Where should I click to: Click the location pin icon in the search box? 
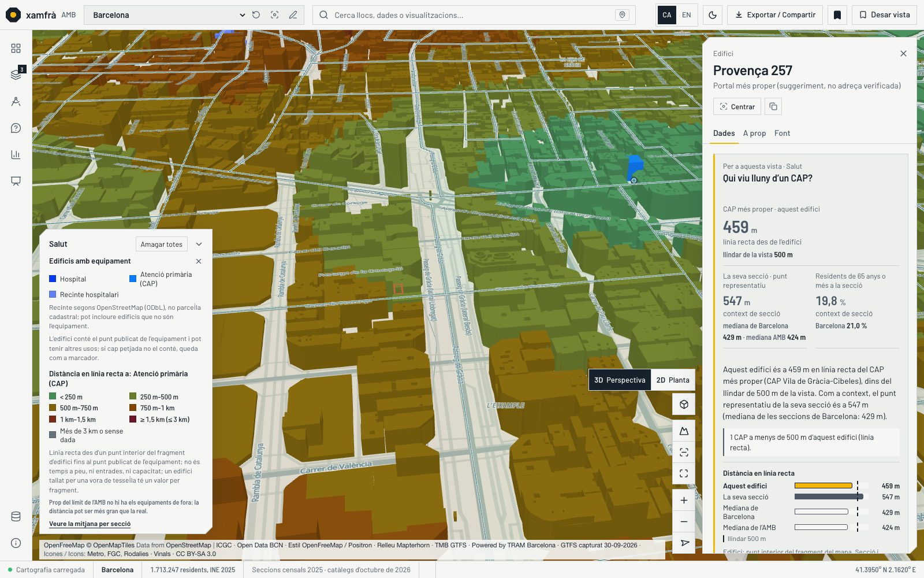622,15
